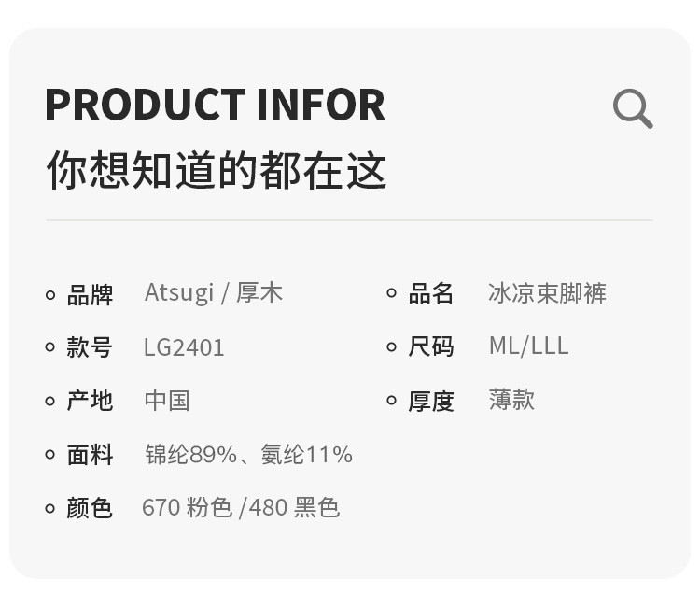The height and width of the screenshot is (608, 700).
Task: Click the magnifying glass search icon
Action: pos(633,109)
